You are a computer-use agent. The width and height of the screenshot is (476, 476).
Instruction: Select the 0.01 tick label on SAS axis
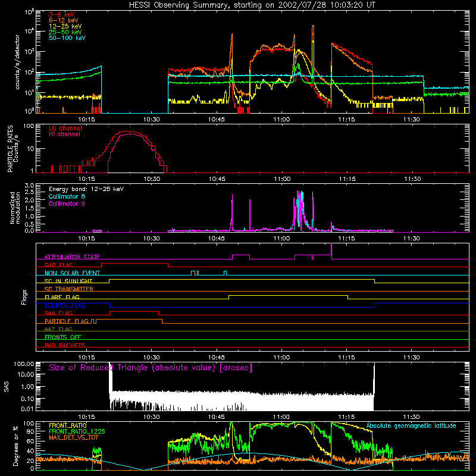pos(27,409)
